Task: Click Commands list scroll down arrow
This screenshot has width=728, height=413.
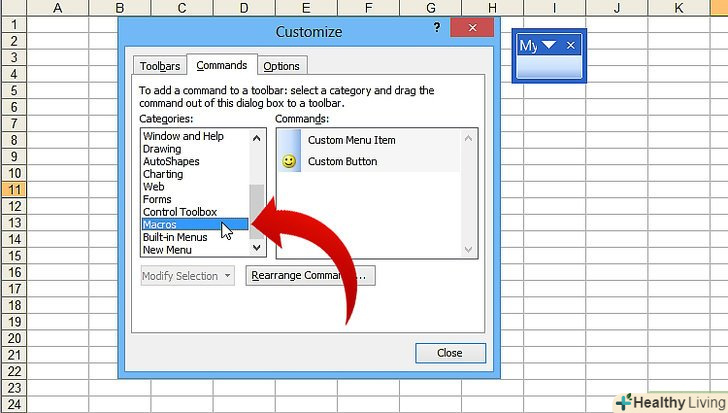Action: tap(468, 249)
